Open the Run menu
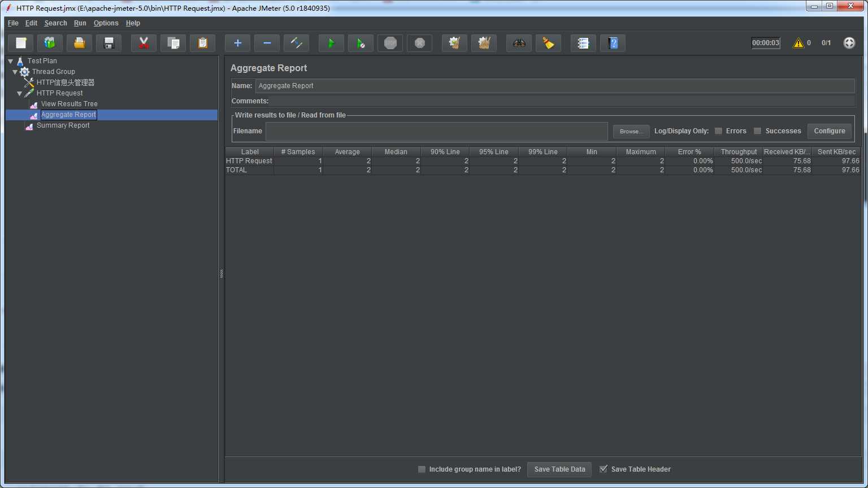The width and height of the screenshot is (868, 488). pyautogui.click(x=80, y=23)
